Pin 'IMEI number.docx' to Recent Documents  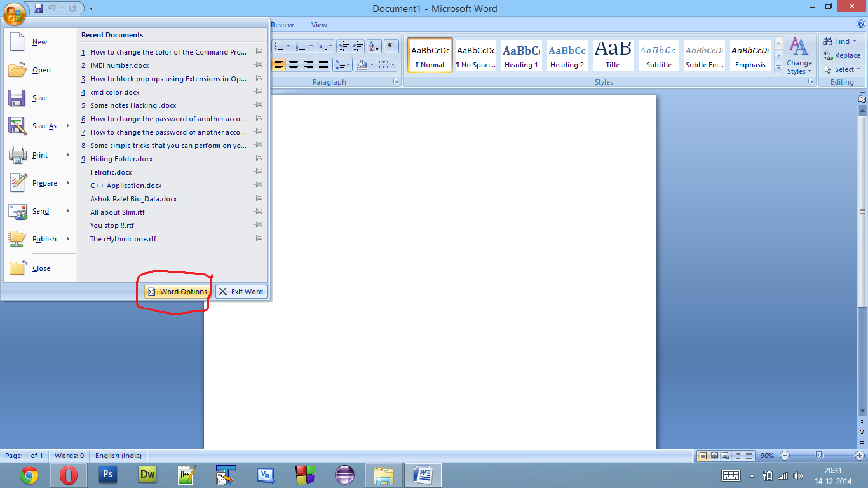[259, 65]
